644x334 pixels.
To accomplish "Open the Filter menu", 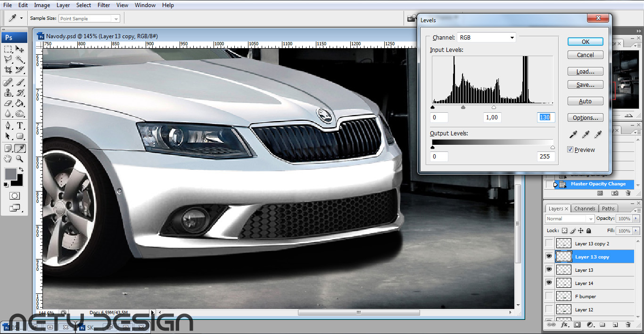I will point(104,5).
